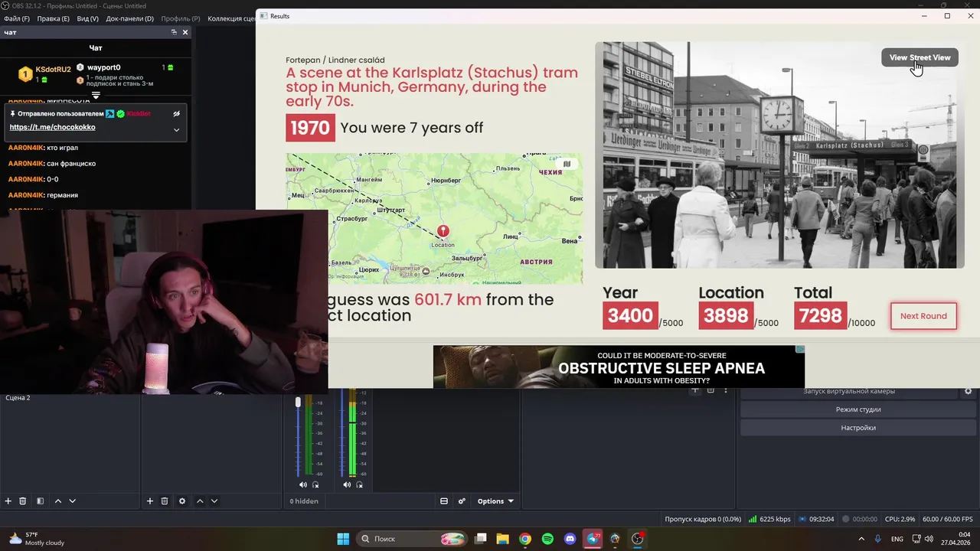Open Вид (V) menu
Image resolution: width=980 pixels, height=551 pixels.
[x=88, y=18]
